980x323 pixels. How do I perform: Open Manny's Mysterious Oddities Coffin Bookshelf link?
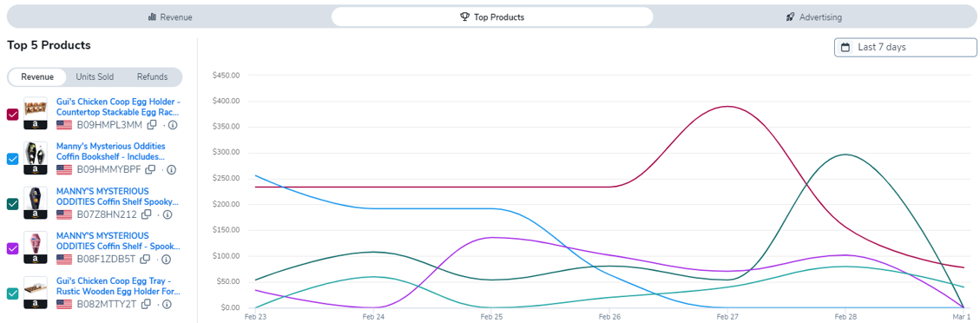[x=111, y=151]
